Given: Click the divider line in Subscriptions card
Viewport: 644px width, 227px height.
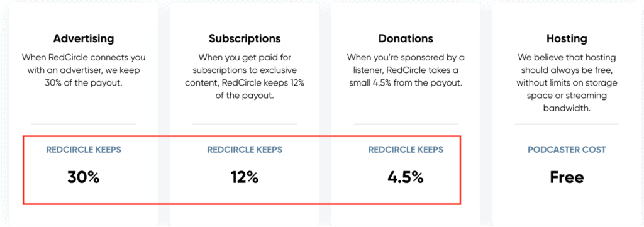Looking at the screenshot, I should click(245, 123).
